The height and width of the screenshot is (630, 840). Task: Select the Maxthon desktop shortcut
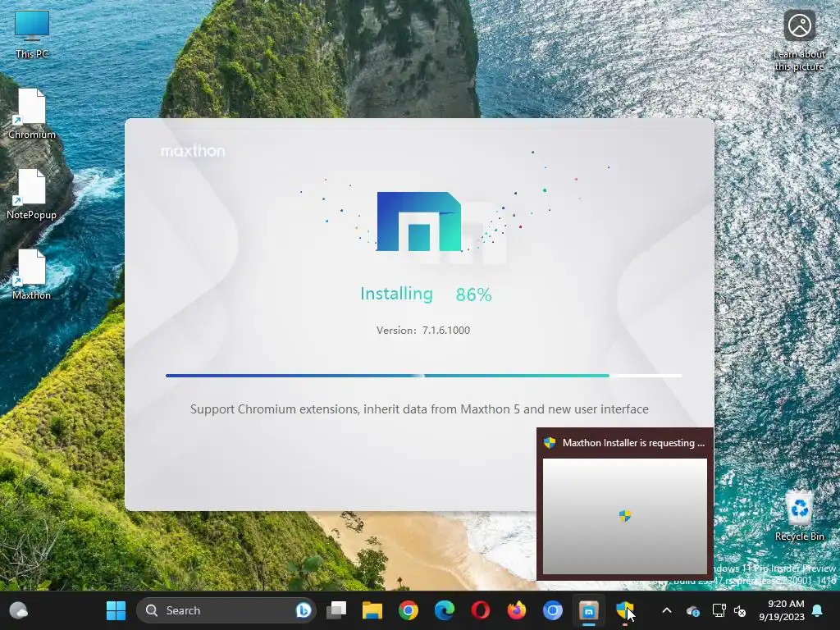click(32, 274)
